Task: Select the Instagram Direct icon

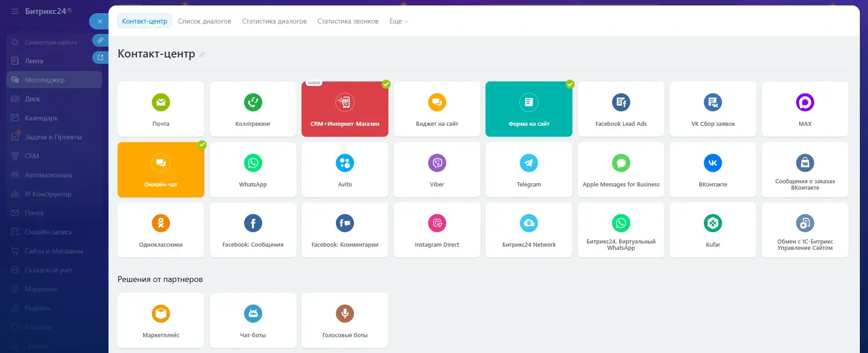Action: tap(437, 223)
